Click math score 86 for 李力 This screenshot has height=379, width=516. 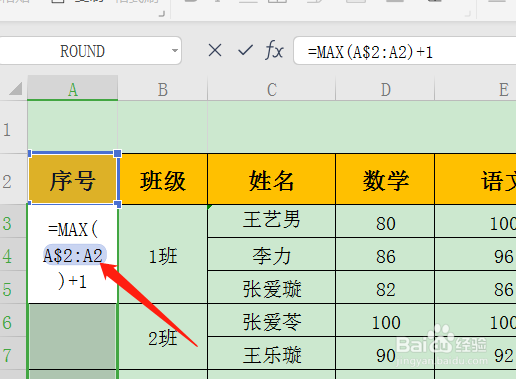click(x=385, y=254)
